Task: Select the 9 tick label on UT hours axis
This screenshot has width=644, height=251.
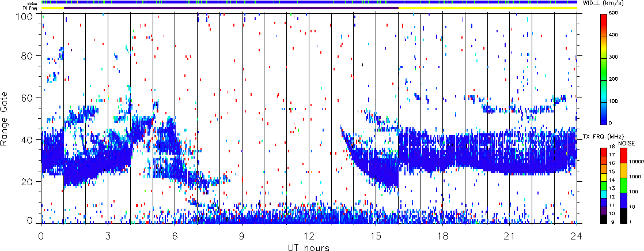Action: click(242, 236)
